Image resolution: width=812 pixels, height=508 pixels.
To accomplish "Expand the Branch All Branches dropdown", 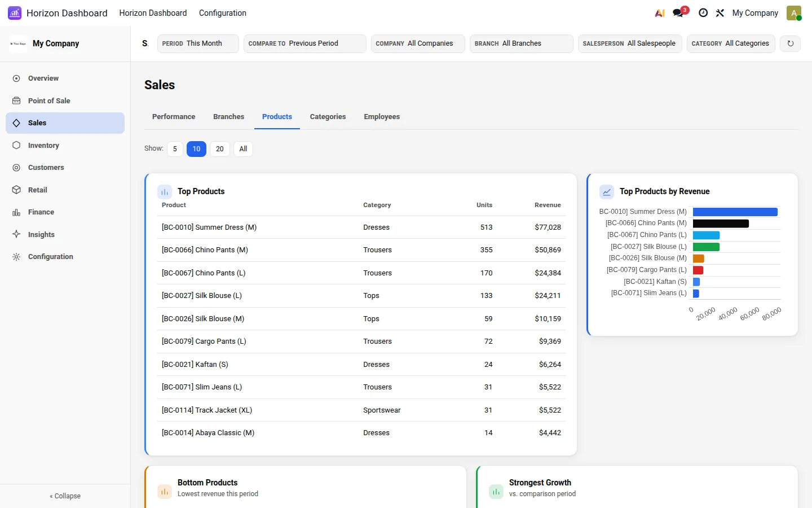I will (521, 43).
